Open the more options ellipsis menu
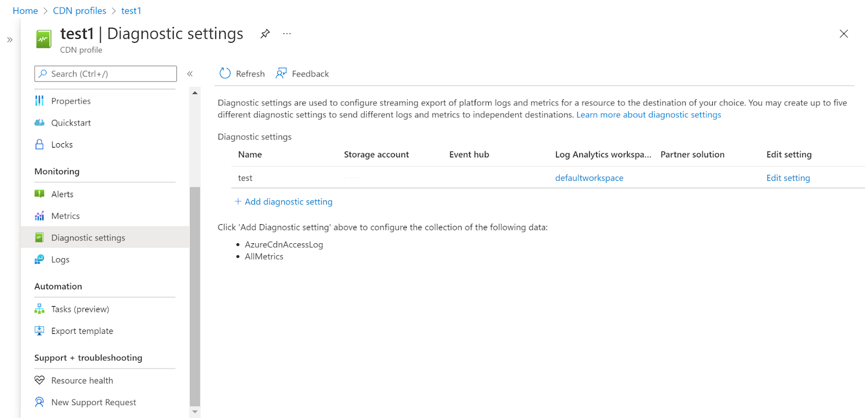This screenshot has height=418, width=868. point(287,34)
